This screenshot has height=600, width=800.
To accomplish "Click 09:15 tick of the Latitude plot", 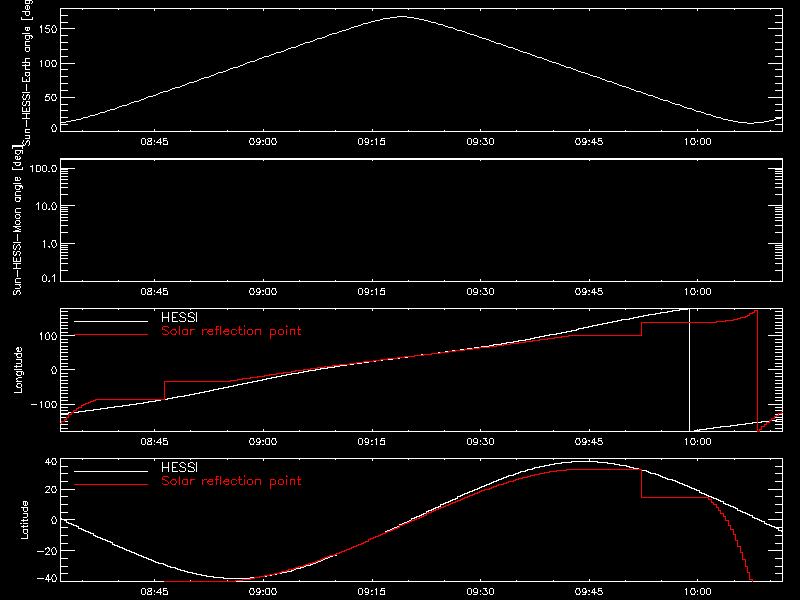I will tap(371, 592).
